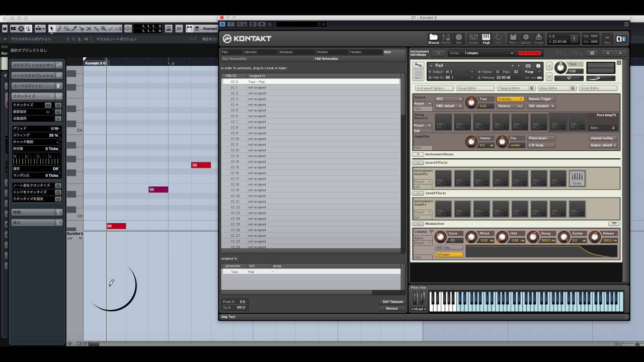Mute the Pad instrument with M
Viewport: 644px width, 362px height.
pyautogui.click(x=549, y=76)
